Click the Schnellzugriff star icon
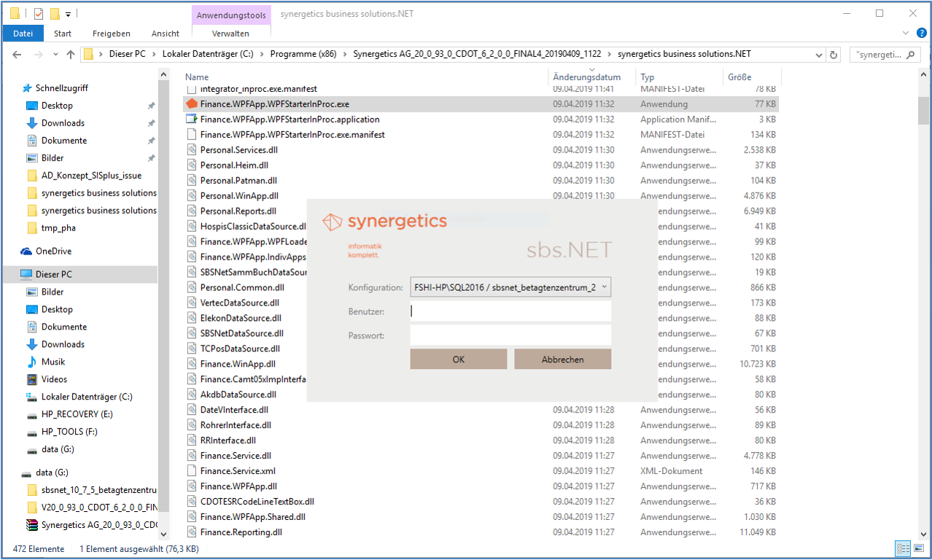 (27, 87)
